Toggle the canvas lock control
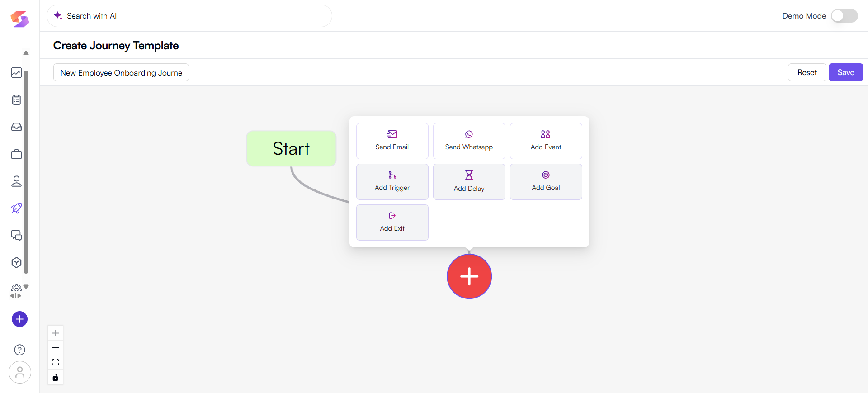868x393 pixels. [x=55, y=378]
